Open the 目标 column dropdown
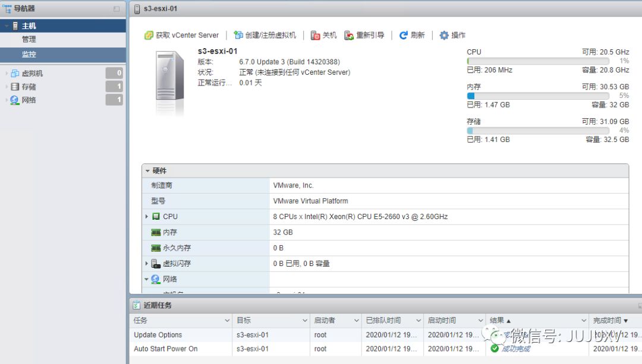The height and width of the screenshot is (364, 642). [304, 320]
